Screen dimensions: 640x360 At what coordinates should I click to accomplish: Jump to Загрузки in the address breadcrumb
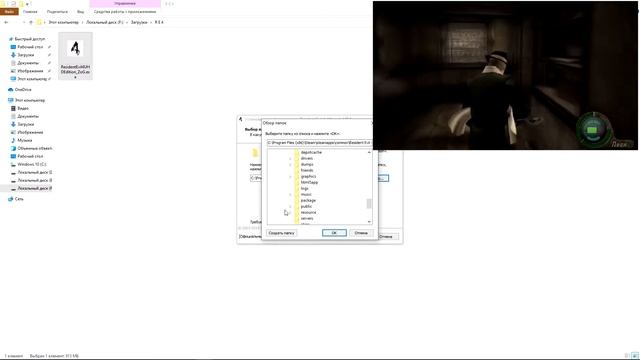(139, 22)
